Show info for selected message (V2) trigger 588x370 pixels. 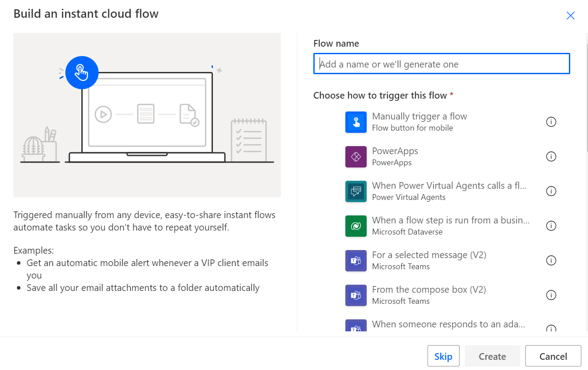tap(551, 260)
